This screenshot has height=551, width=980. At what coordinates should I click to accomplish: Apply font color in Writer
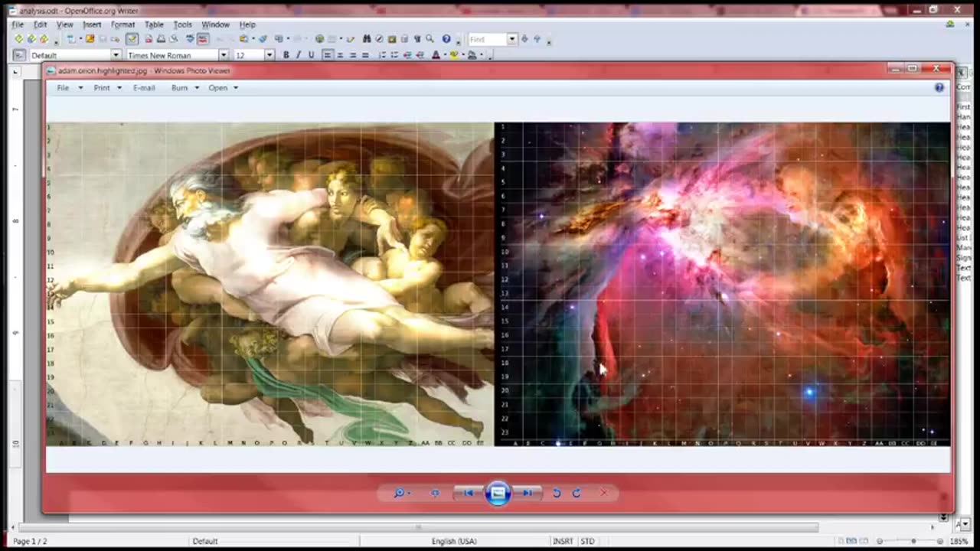click(x=436, y=55)
